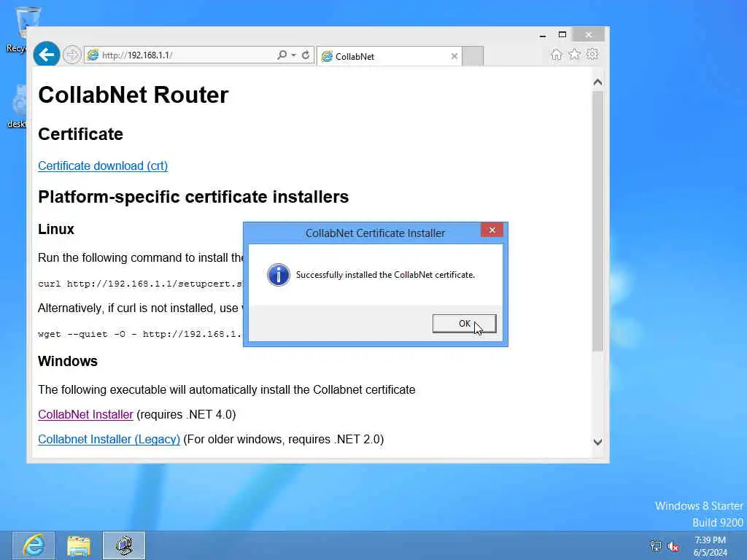Viewport: 747px width, 560px height.
Task: Select the CollabNet browser tab
Action: 388,56
